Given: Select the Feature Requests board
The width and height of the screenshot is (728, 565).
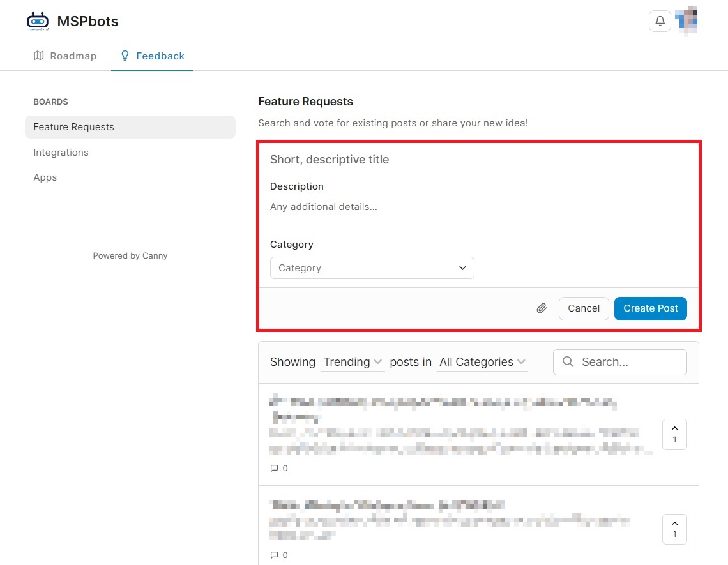Looking at the screenshot, I should coord(74,127).
